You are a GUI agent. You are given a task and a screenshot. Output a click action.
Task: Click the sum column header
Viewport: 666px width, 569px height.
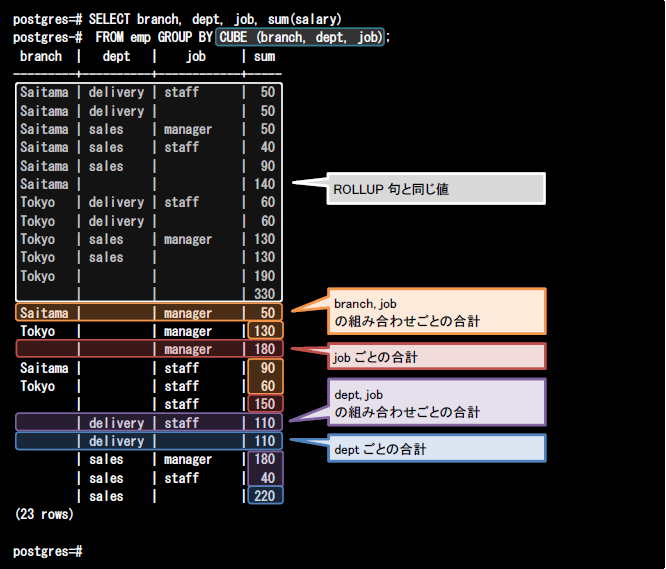pos(264,56)
